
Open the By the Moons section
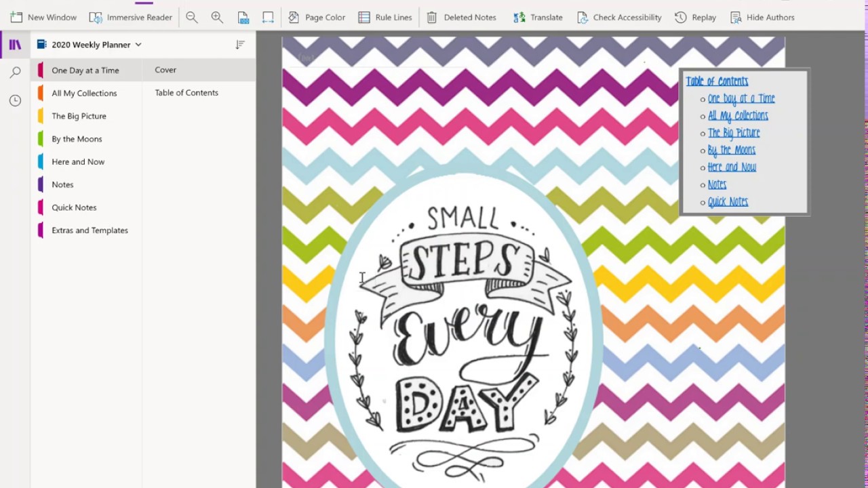point(86,139)
